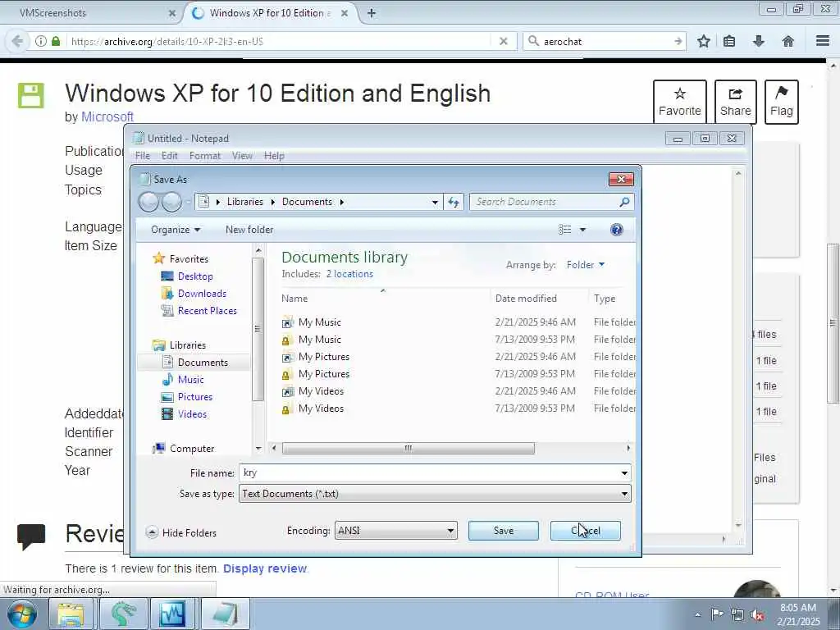Click the browser back arrow button
The width and height of the screenshot is (840, 630).
(17, 41)
